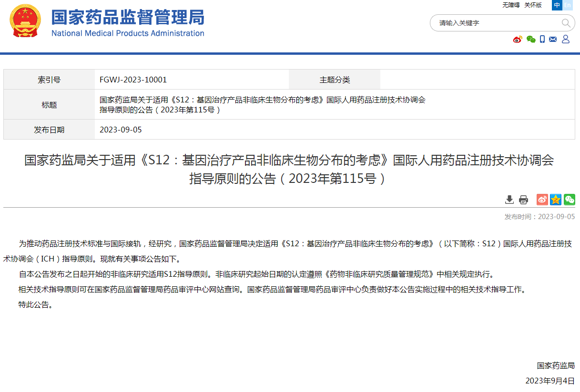
Task: Switch language to English (En)
Action: point(567,5)
